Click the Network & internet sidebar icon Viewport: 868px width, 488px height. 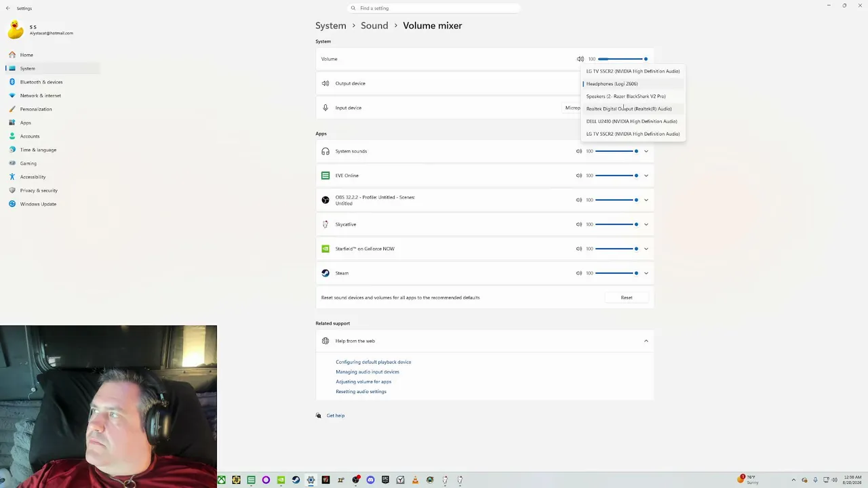tap(12, 96)
